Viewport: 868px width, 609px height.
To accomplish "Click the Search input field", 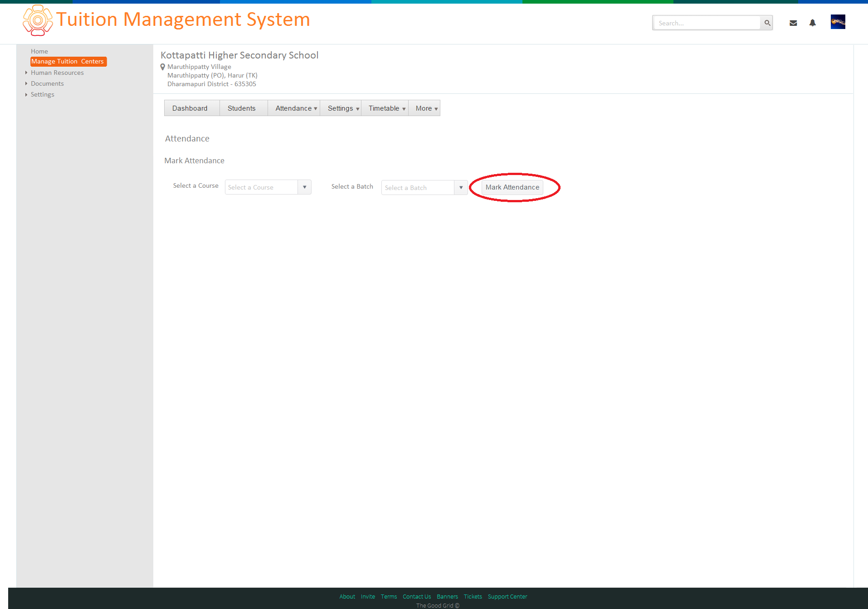I will click(x=707, y=23).
